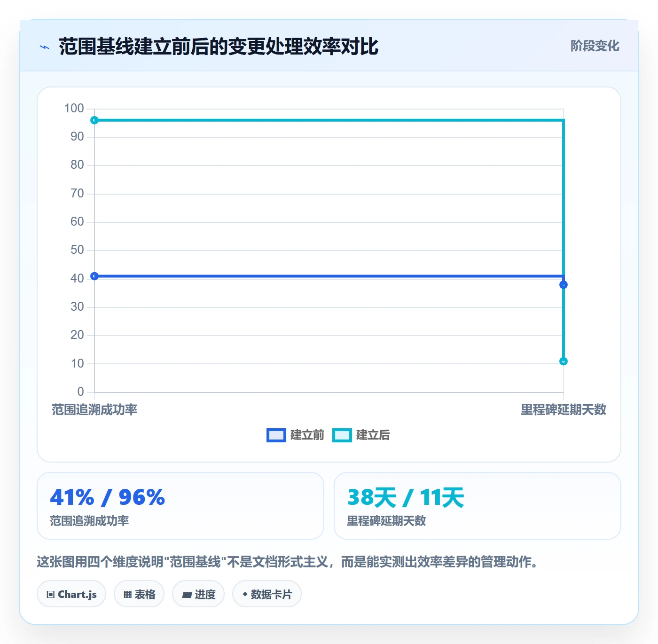Click the 建立前 data point at 41
Viewport: 658px width, 644px height.
(94, 276)
